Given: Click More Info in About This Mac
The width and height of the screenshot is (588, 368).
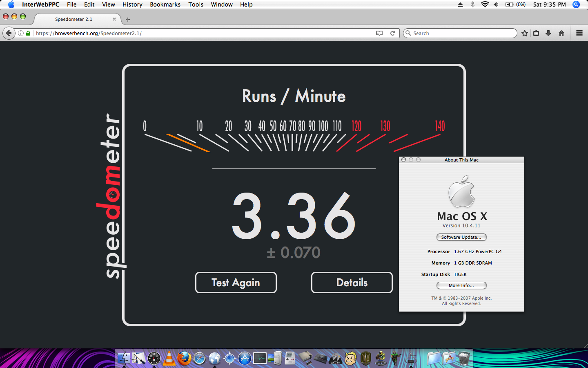Looking at the screenshot, I should click(461, 285).
